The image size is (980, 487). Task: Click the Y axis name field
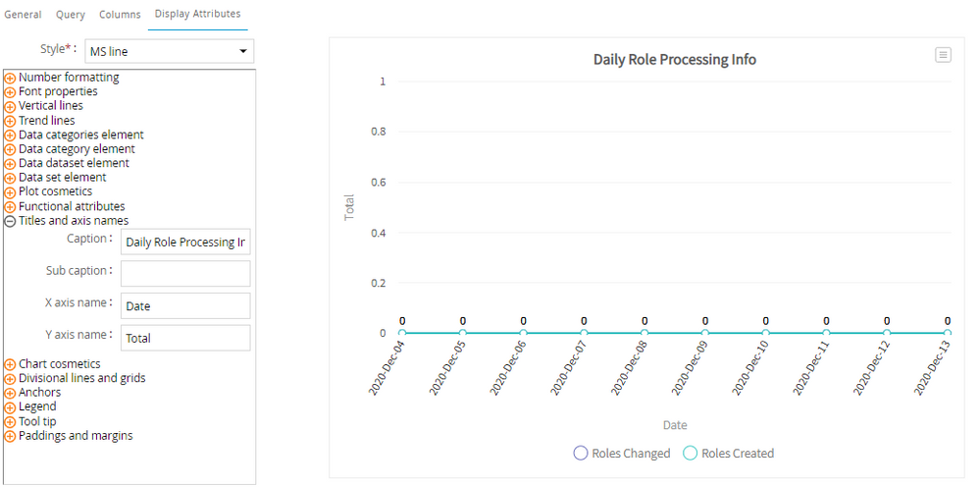click(185, 338)
